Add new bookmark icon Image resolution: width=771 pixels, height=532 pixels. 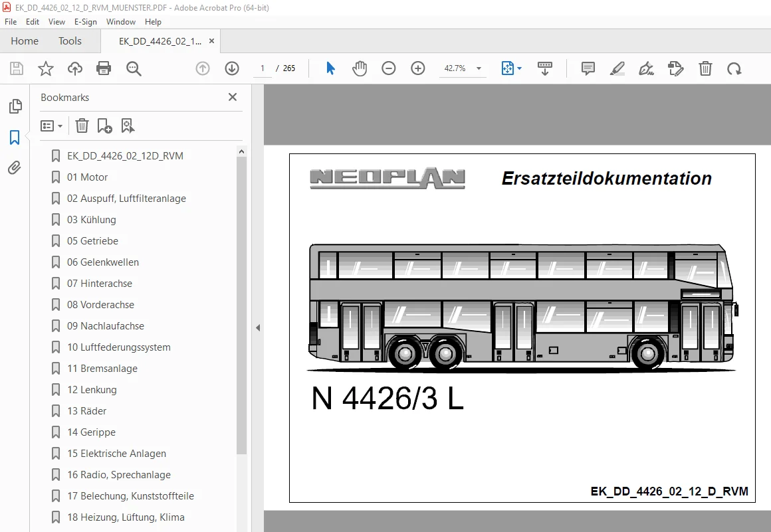[x=104, y=126]
